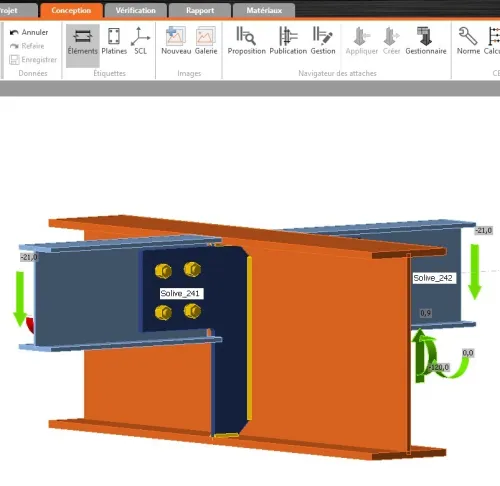The height and width of the screenshot is (486, 500).
Task: Create a new image with Nouveau
Action: point(176,42)
